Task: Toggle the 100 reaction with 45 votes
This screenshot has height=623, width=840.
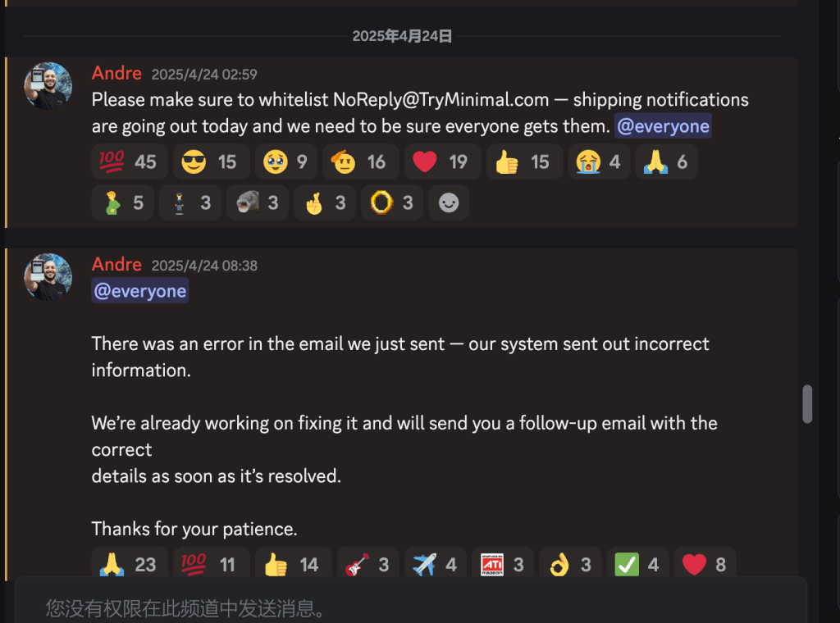Action: [x=130, y=161]
